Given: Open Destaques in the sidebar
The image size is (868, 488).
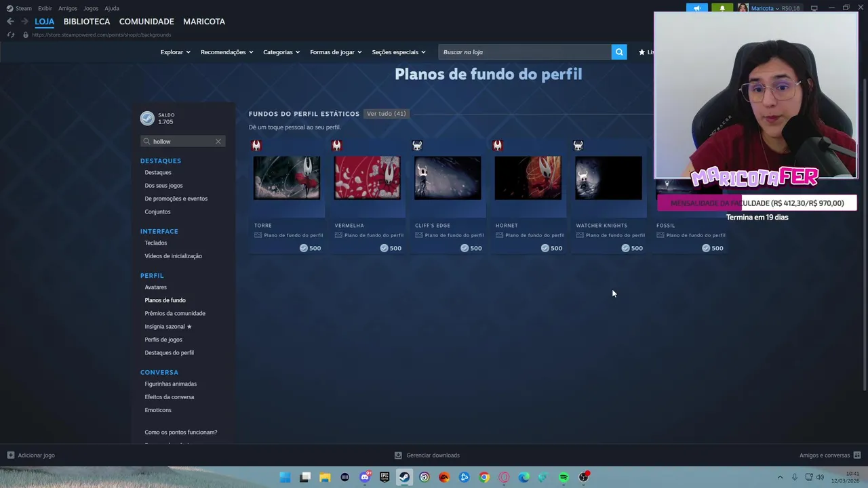Looking at the screenshot, I should [158, 173].
